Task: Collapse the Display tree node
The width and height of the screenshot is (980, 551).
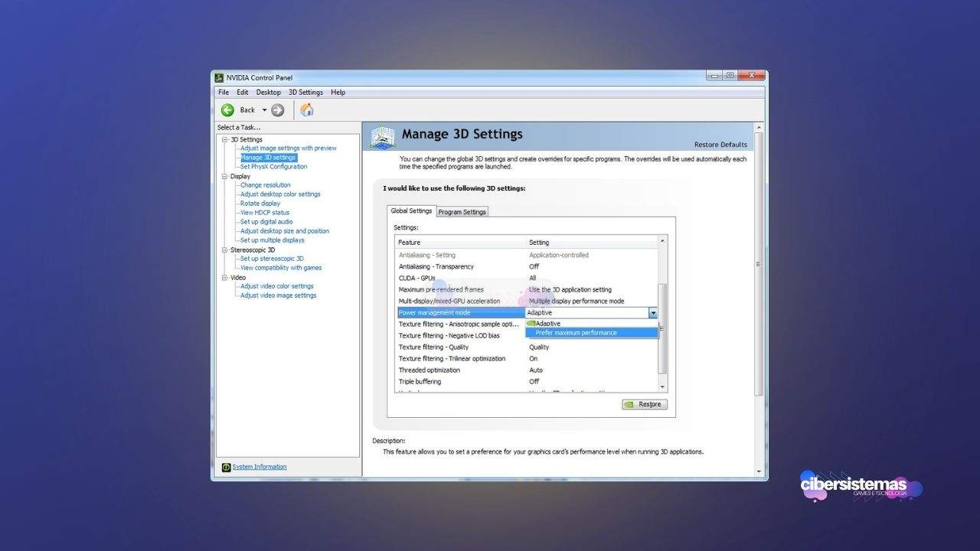Action: [x=225, y=176]
